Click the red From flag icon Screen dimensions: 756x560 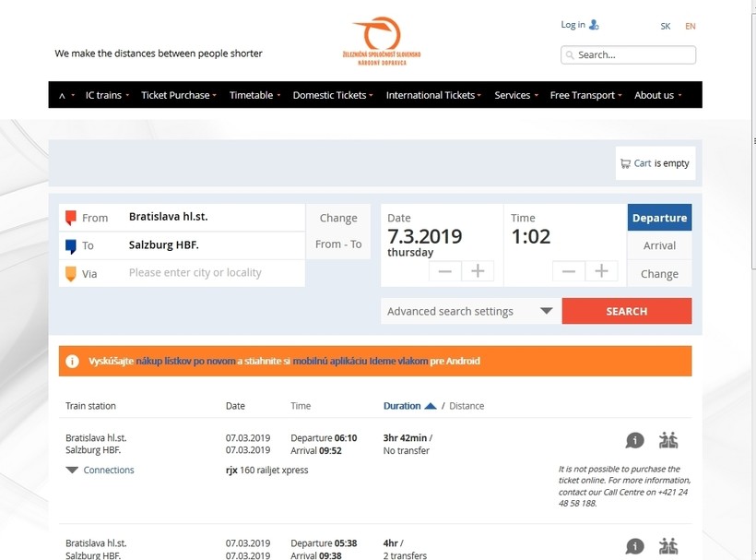click(x=71, y=218)
